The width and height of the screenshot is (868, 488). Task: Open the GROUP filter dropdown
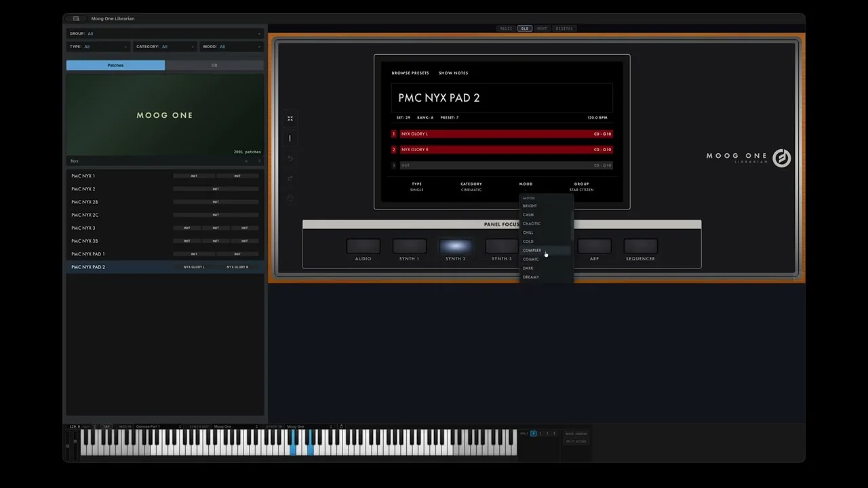click(165, 33)
